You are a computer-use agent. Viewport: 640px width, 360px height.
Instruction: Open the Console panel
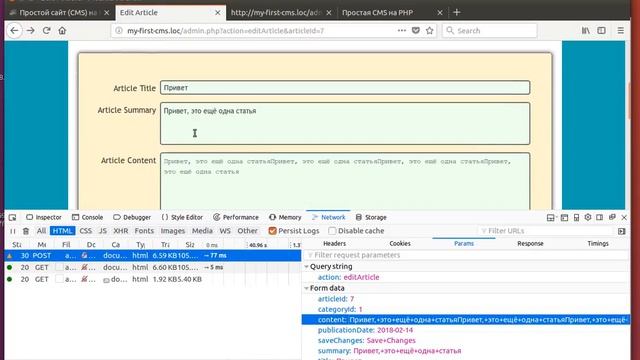point(87,218)
